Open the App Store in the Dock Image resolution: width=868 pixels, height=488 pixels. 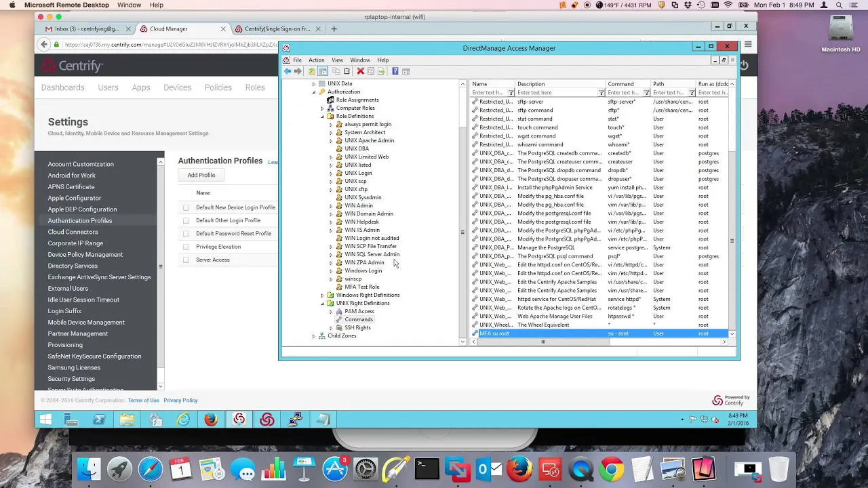click(335, 469)
